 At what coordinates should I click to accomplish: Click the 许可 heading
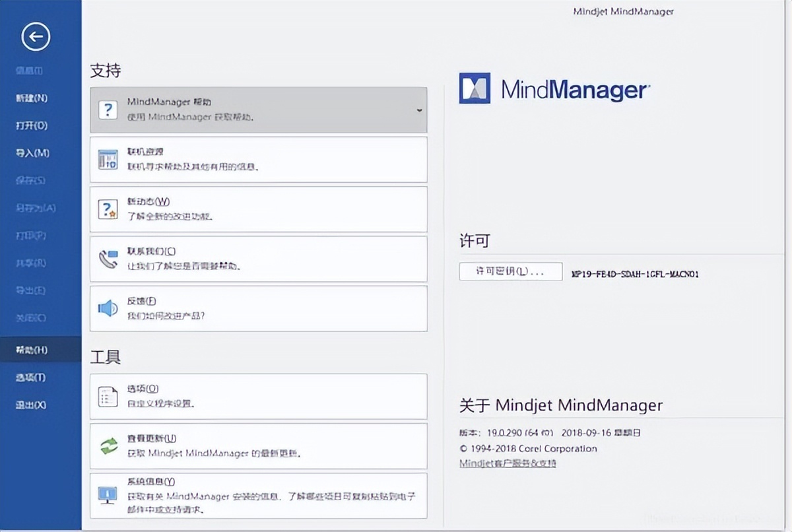(475, 241)
